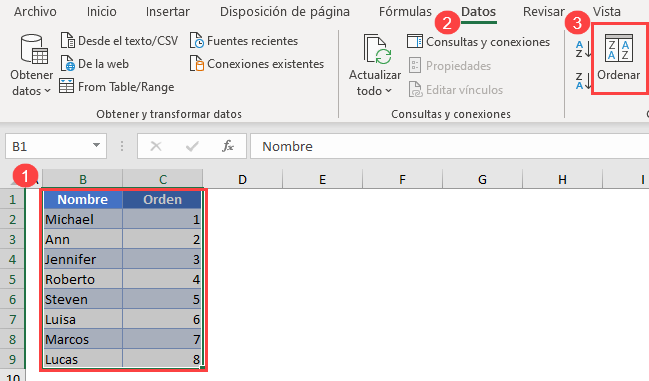This screenshot has width=649, height=381.
Task: Switch to the Vista tab
Action: 606,12
